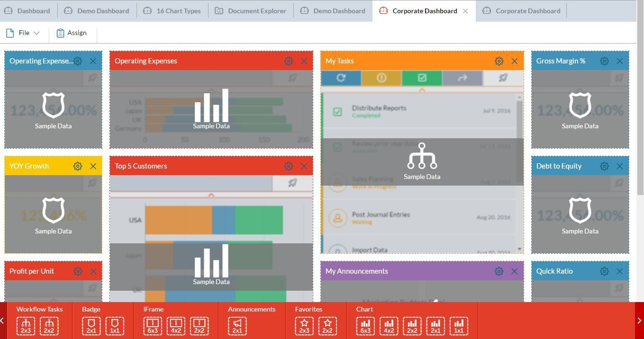Add a 2x3 Favorites widget
Image resolution: width=644 pixels, height=339 pixels.
coord(304,325)
